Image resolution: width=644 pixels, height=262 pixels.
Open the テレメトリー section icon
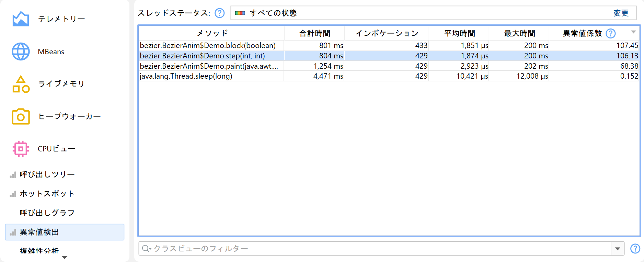[21, 19]
